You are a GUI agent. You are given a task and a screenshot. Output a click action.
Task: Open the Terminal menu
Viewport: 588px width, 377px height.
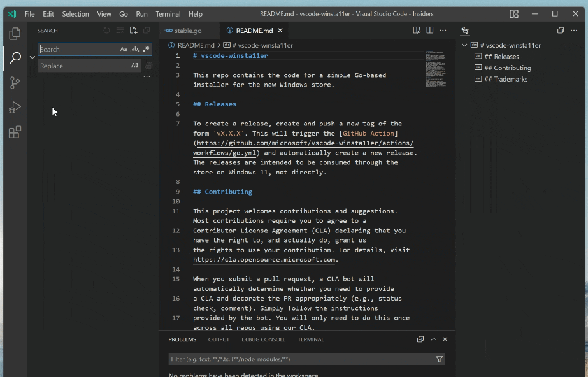168,13
